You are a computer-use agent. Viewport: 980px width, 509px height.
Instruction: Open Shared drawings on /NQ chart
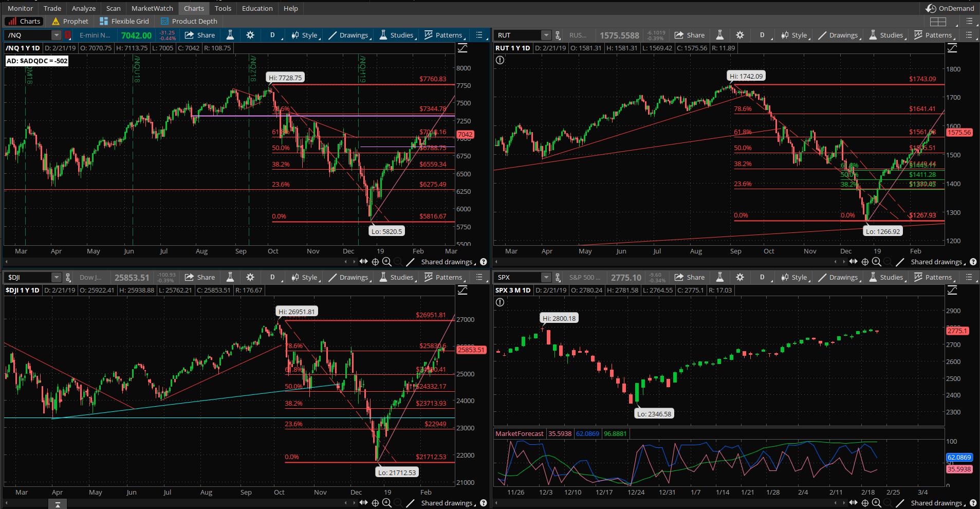coord(449,262)
